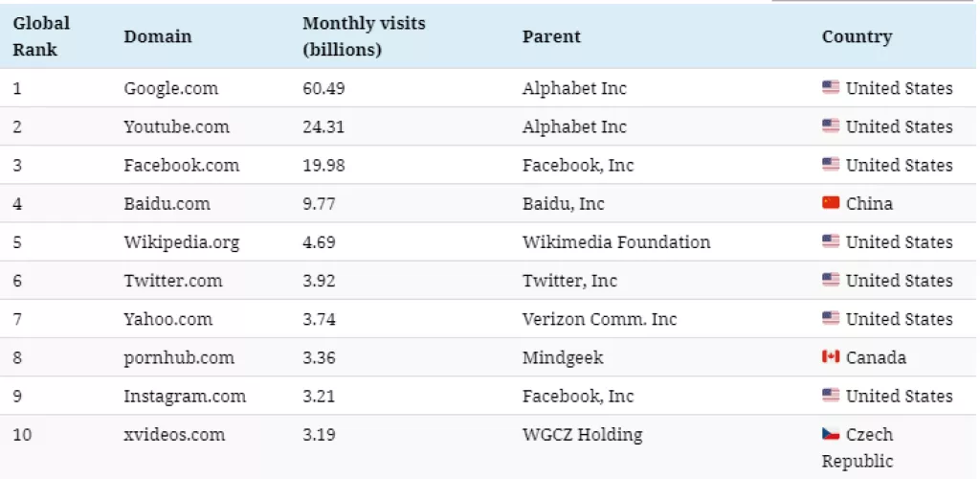Viewport: 980px width, 479px height.
Task: Click the Wikimedia Foundation parent cell
Action: (616, 241)
